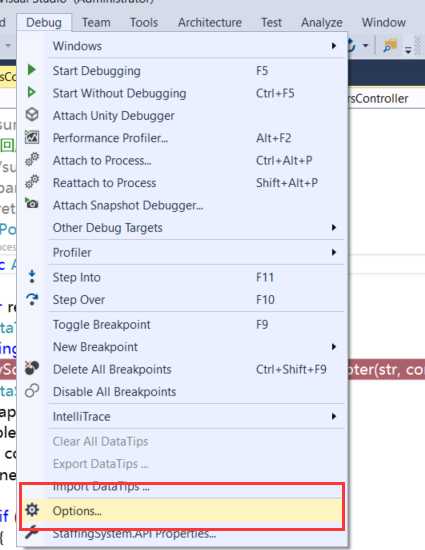Click the Disable All Breakpoints circles icon
Screen dimensions: 425x550
click(32, 391)
